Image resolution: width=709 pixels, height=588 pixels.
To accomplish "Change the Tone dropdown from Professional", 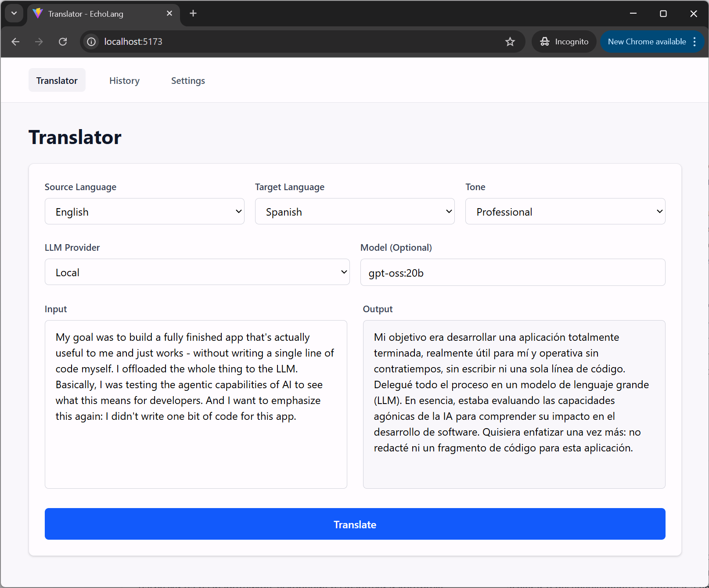I will (565, 212).
